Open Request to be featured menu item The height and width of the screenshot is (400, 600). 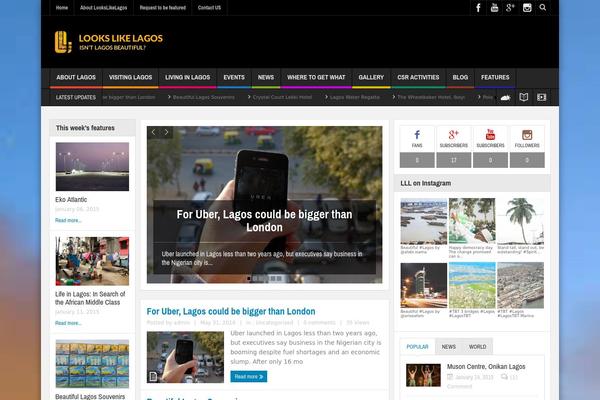[x=163, y=8]
